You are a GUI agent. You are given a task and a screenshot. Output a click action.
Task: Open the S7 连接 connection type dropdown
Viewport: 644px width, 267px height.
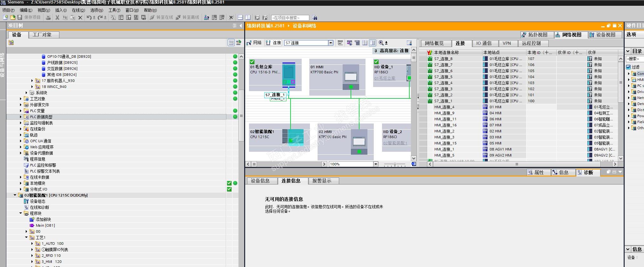(331, 43)
